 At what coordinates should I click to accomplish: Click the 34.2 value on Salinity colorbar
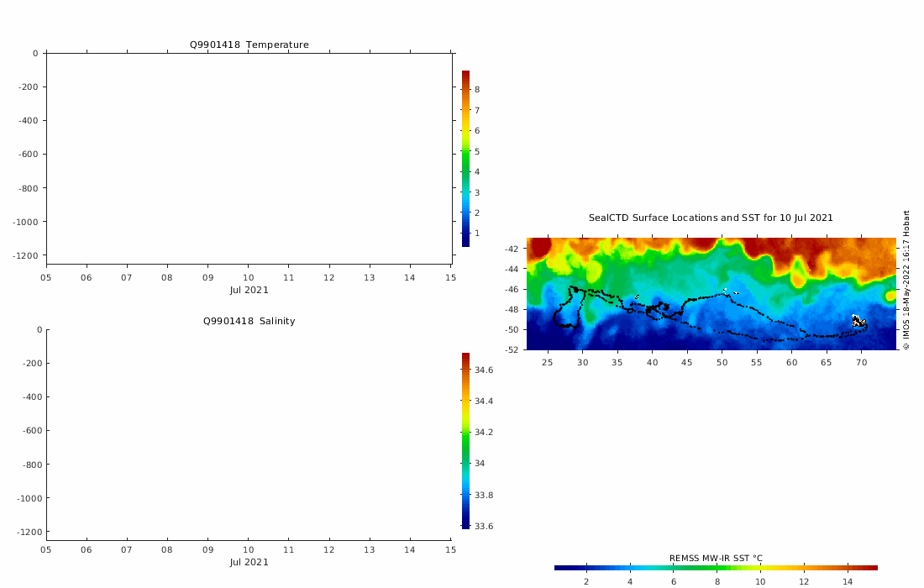(484, 433)
